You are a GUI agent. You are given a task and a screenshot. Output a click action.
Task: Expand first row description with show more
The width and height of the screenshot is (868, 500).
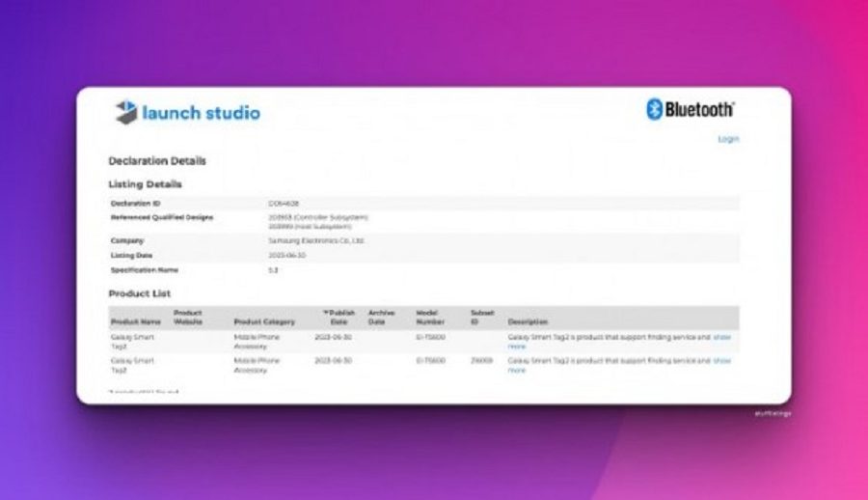pos(721,338)
